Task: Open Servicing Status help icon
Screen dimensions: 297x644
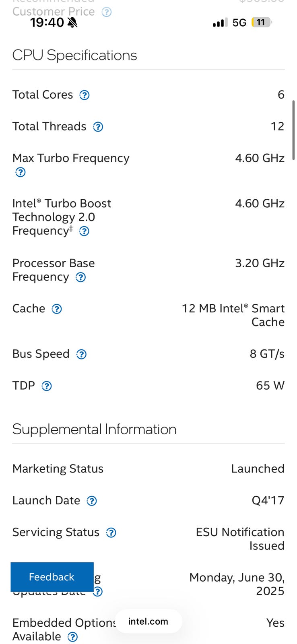Action: 111,533
